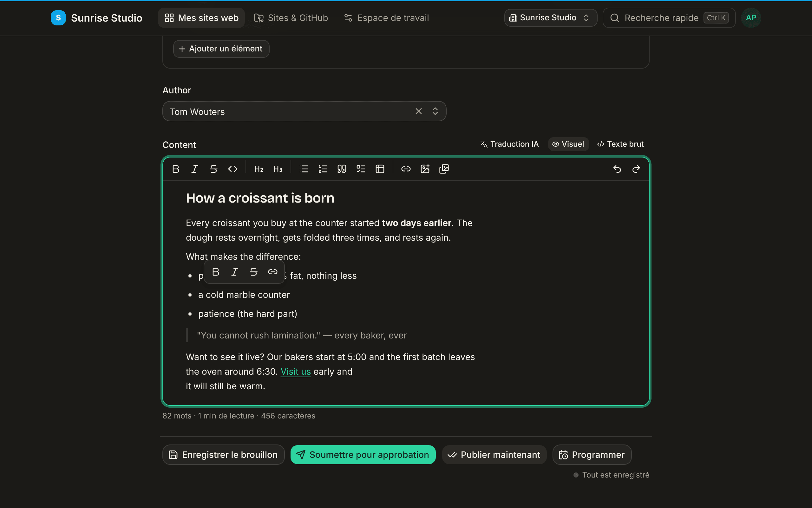Open Traduction IA

click(509, 144)
